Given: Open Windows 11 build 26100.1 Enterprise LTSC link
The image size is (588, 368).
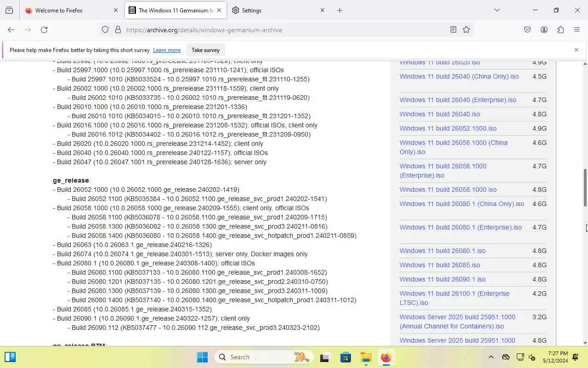Looking at the screenshot, I should point(454,298).
